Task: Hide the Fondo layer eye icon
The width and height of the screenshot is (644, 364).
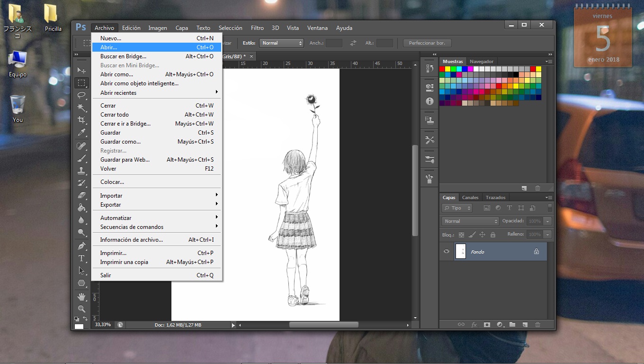Action: coord(446,252)
